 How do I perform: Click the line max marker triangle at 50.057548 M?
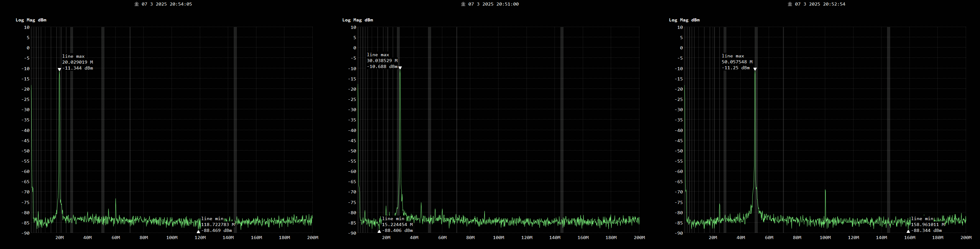click(x=755, y=69)
